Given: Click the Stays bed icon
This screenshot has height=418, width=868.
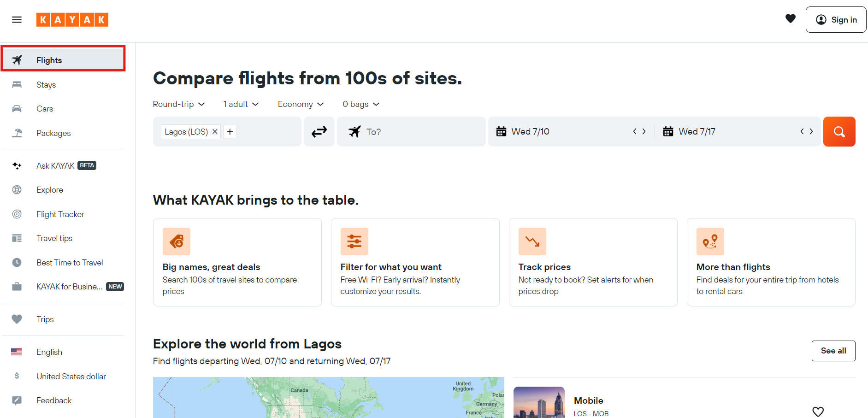Looking at the screenshot, I should (17, 85).
